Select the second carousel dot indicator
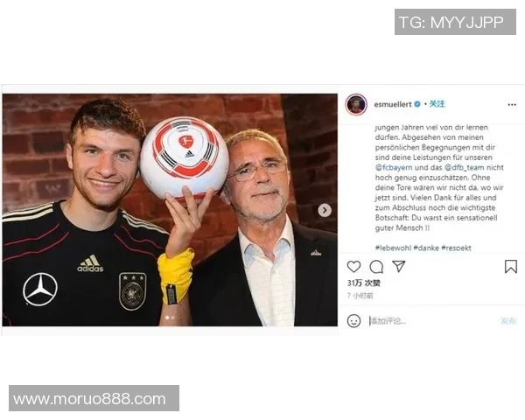This screenshot has height=420, width=525. point(172,318)
